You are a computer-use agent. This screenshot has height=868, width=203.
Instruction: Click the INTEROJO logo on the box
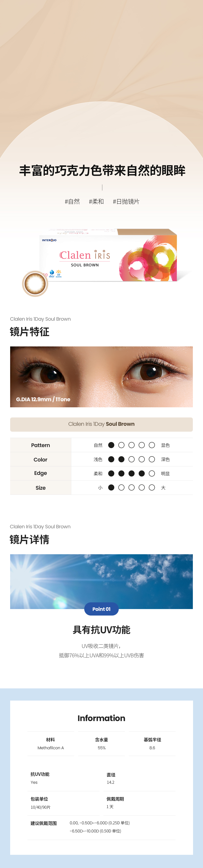pyautogui.click(x=49, y=240)
